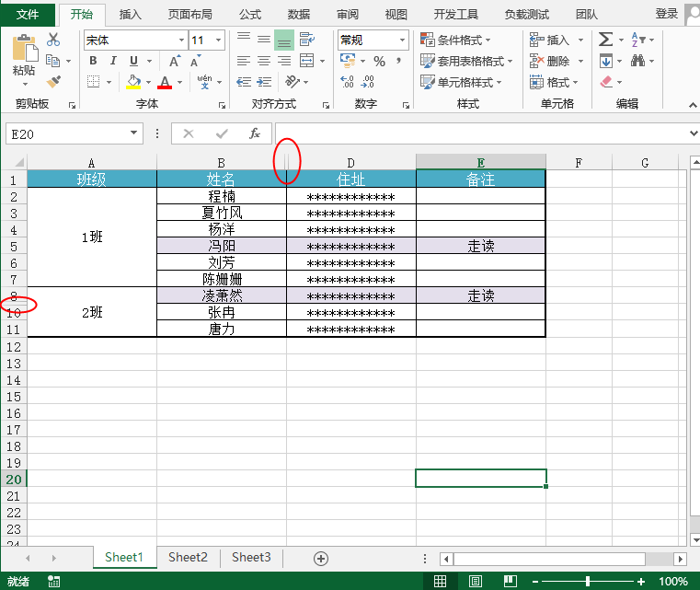Screen dimensions: 700x590
Task: Apply red font color A
Action: tap(165, 82)
